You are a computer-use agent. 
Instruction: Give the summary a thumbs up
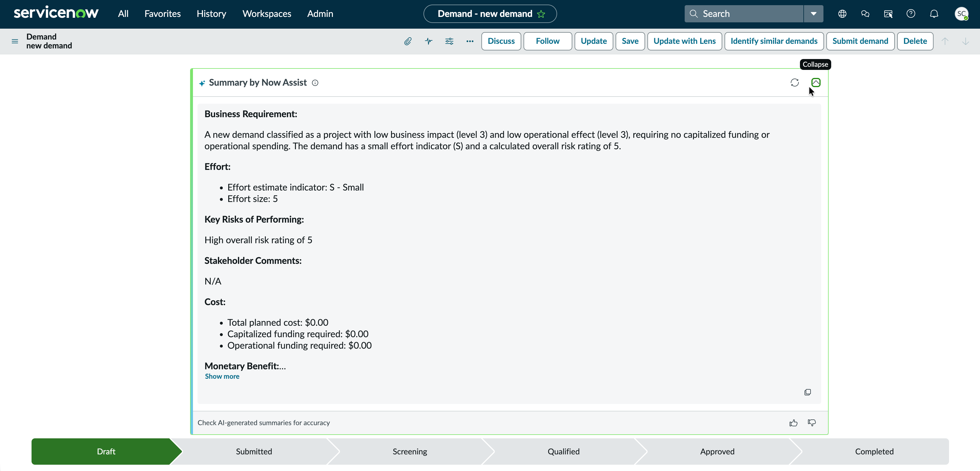(793, 423)
